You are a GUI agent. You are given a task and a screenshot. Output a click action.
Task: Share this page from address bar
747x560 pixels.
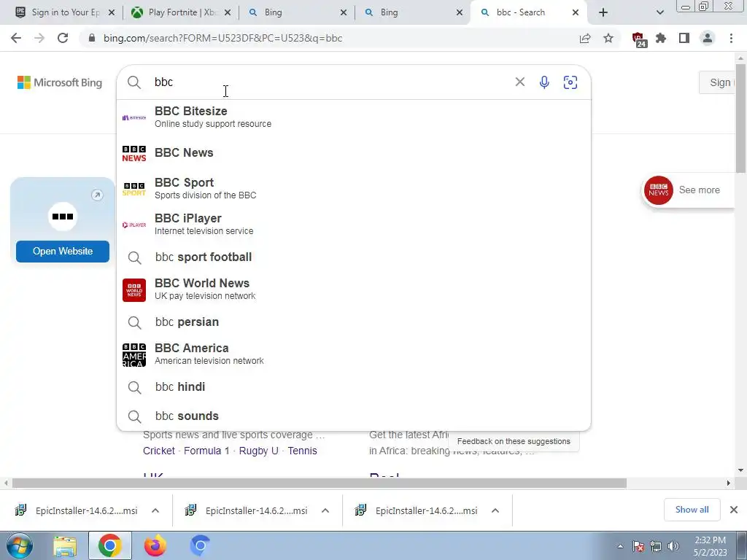tap(585, 38)
